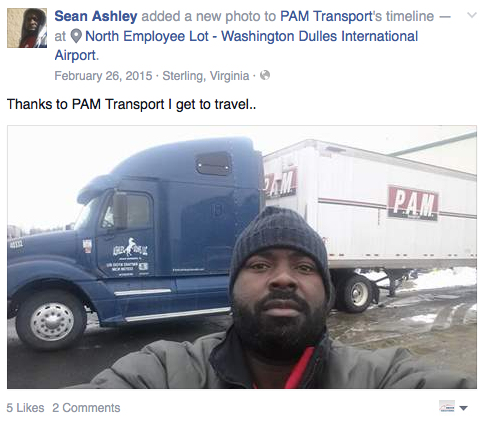The height and width of the screenshot is (423, 485).
Task: Expand the acting-as dropdown arrow at bottom right
Action: (464, 408)
